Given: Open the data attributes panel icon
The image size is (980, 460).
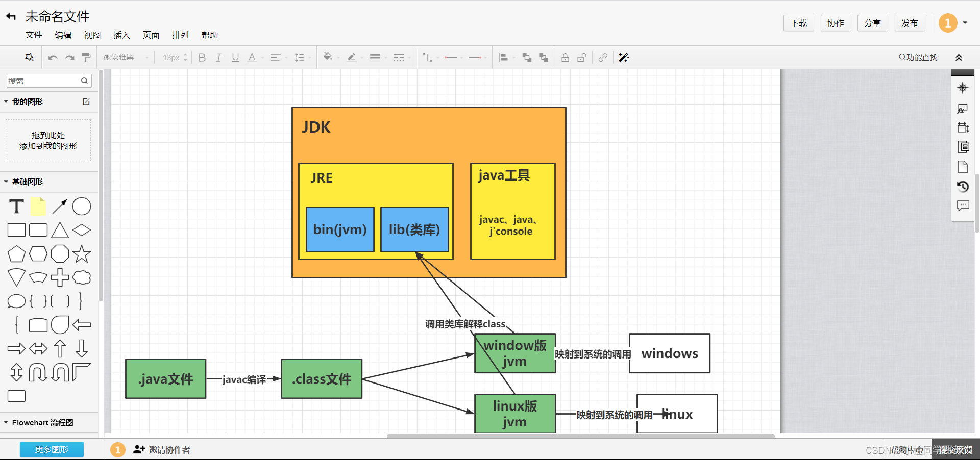Looking at the screenshot, I should (x=963, y=147).
